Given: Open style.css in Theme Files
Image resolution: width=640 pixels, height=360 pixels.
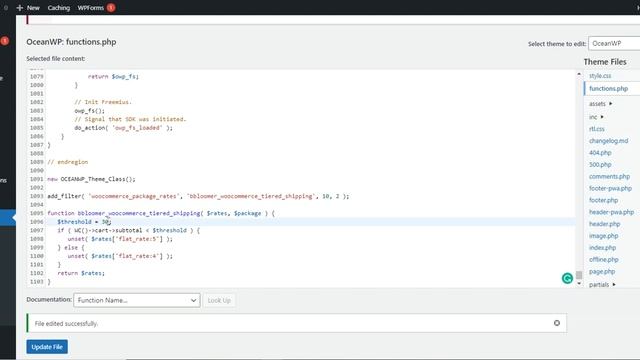Looking at the screenshot, I should pyautogui.click(x=600, y=76).
